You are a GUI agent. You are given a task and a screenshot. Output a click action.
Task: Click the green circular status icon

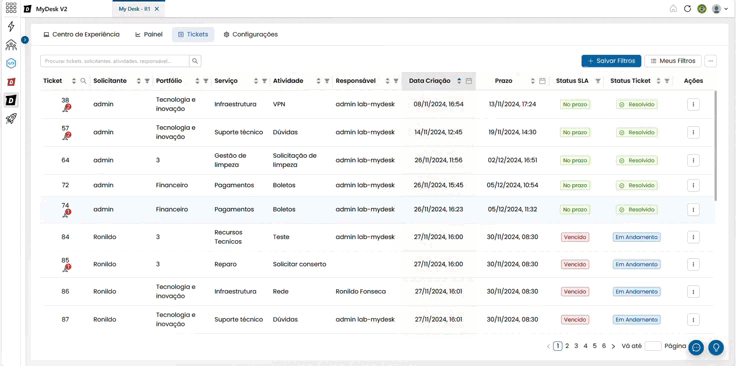702,8
